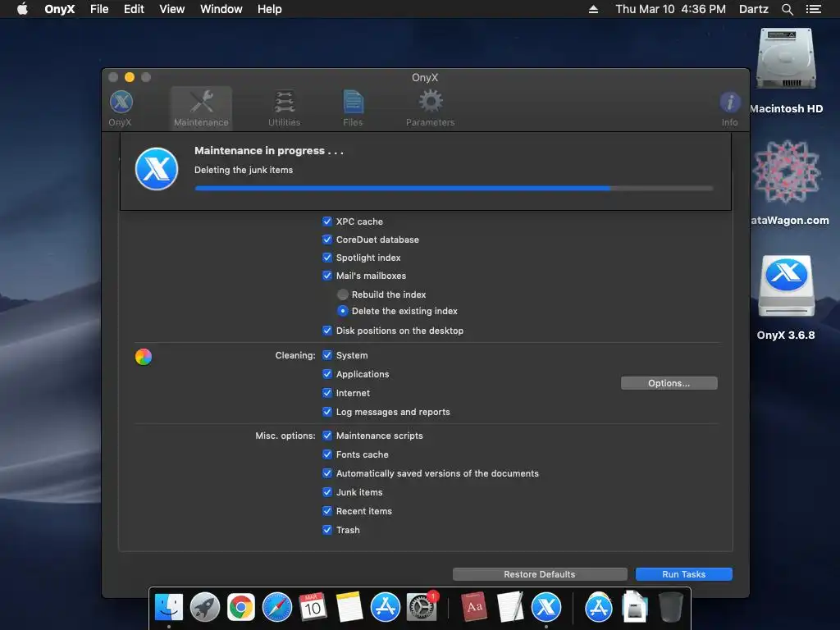Open the DataWagon.com desktop icon
Image resolution: width=840 pixels, height=630 pixels.
[786, 172]
